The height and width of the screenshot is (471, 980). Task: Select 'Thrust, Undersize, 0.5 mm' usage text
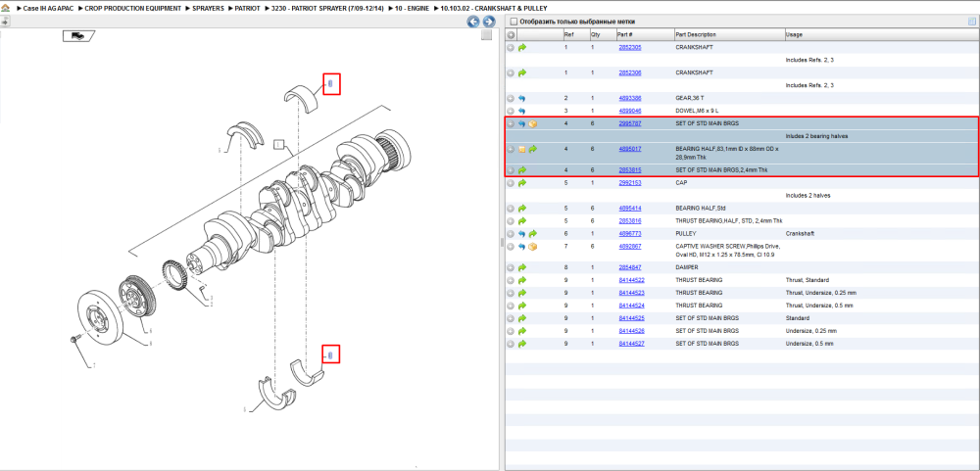point(819,306)
